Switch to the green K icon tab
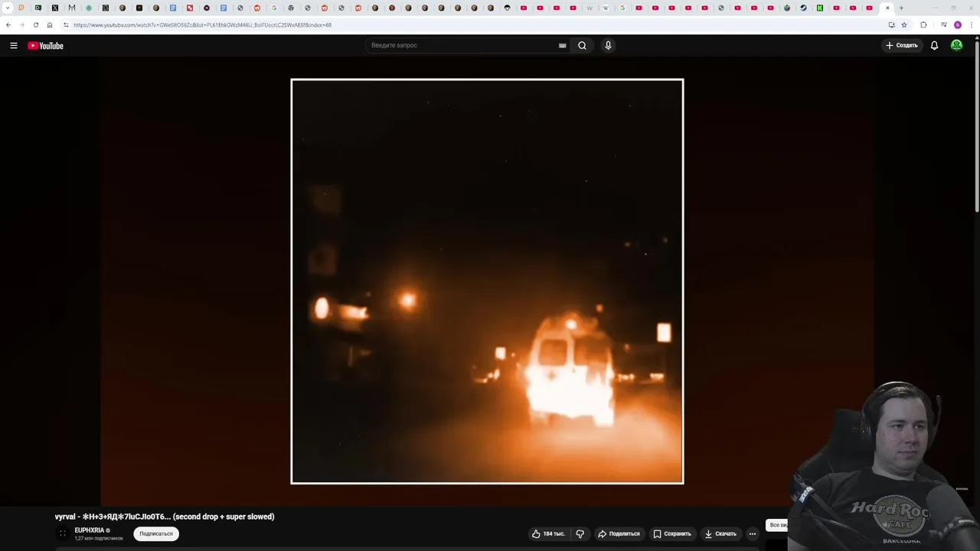 click(x=820, y=8)
